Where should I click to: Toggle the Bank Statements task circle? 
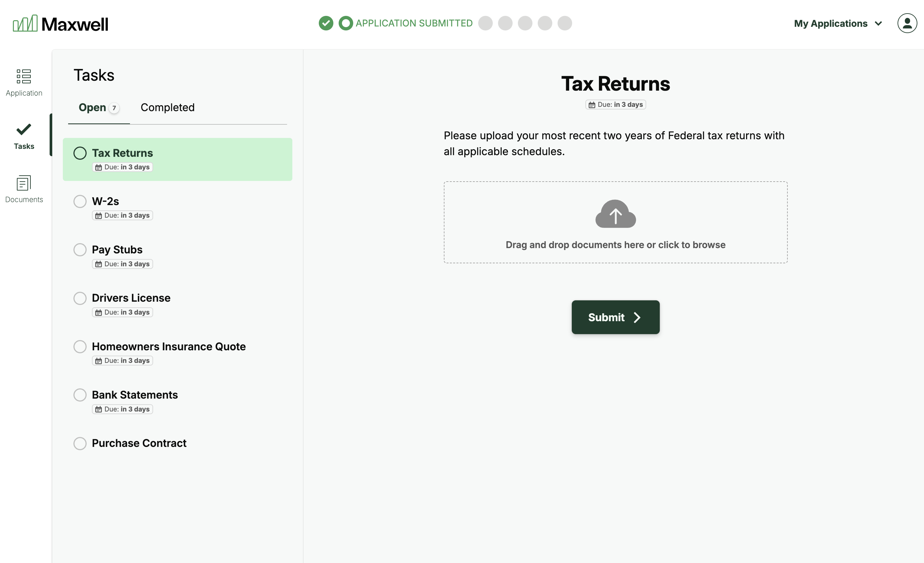[x=80, y=395]
